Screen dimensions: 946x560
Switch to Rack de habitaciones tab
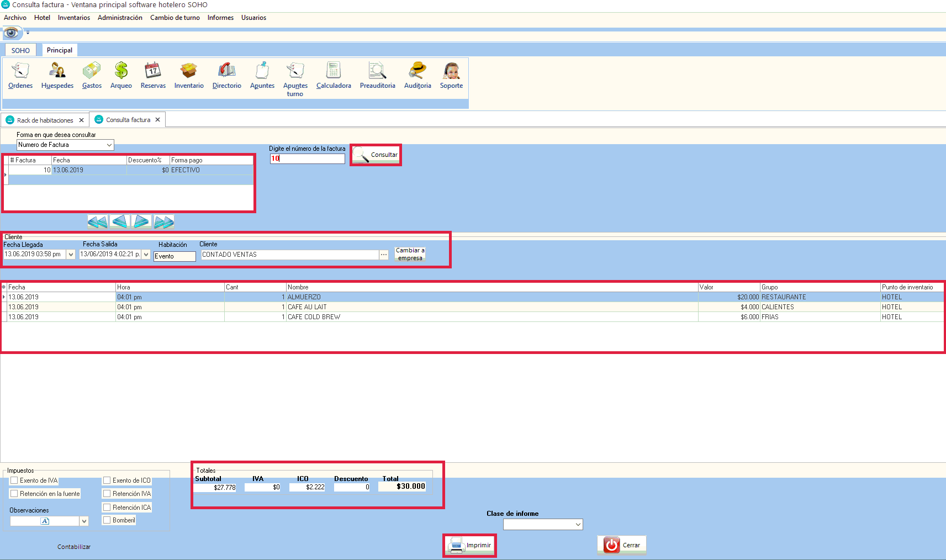point(45,120)
